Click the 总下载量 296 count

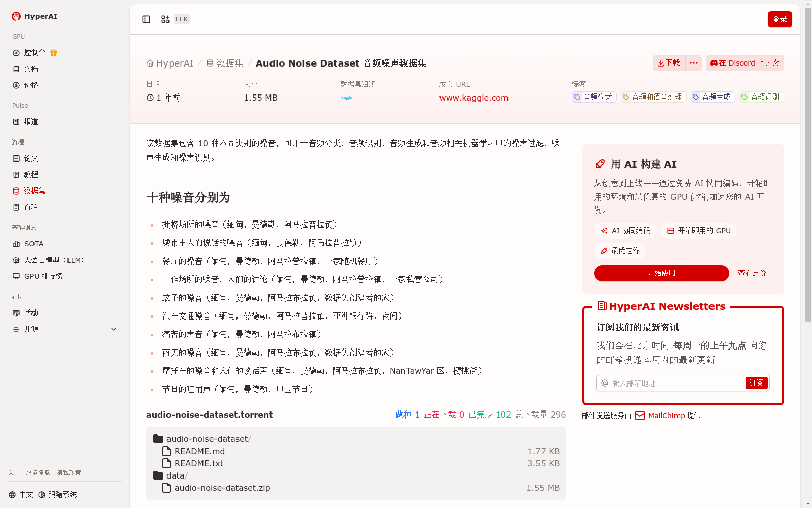(540, 415)
